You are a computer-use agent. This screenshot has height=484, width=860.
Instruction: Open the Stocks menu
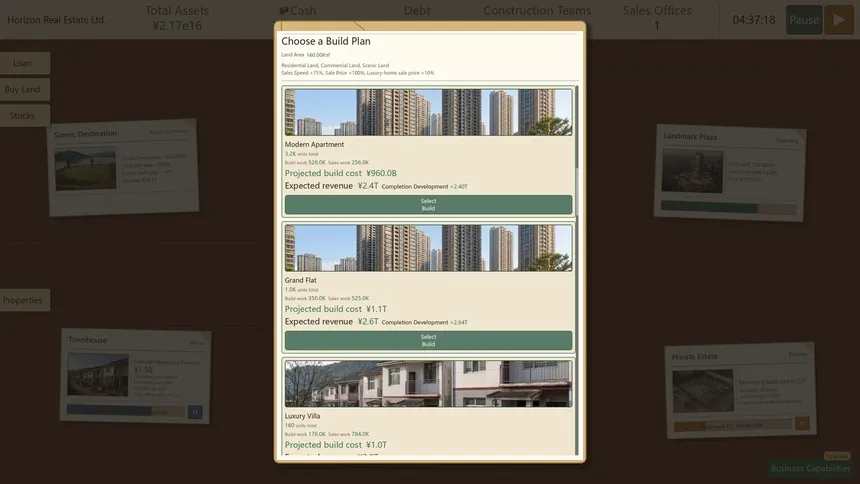click(25, 116)
